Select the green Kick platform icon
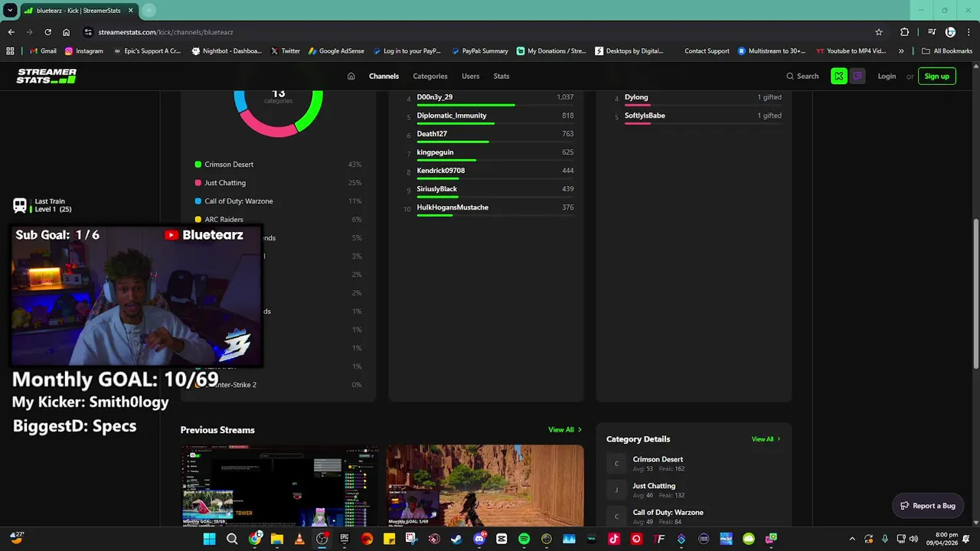980x551 pixels. coord(839,77)
